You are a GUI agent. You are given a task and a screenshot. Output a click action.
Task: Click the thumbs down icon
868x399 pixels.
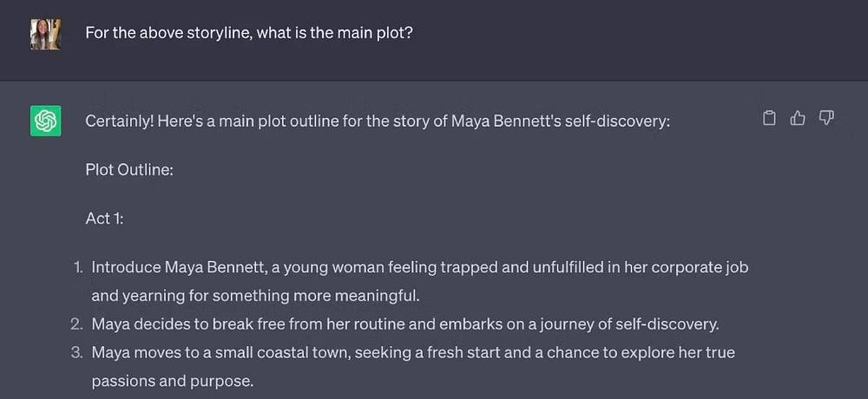pyautogui.click(x=826, y=119)
